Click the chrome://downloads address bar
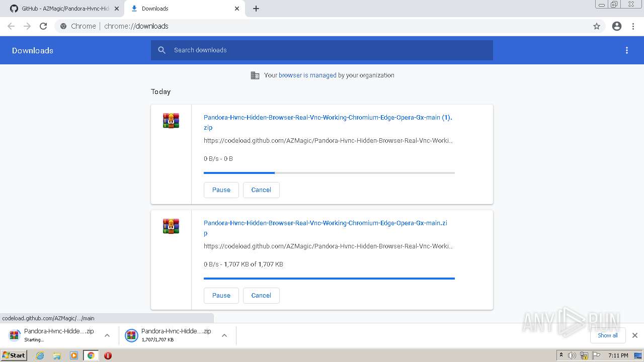The image size is (644, 362). [322, 26]
